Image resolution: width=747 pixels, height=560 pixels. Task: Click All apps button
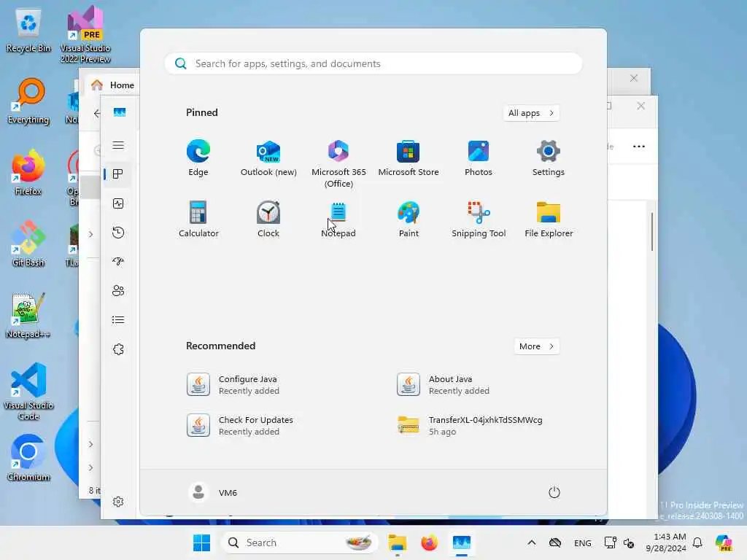point(531,113)
